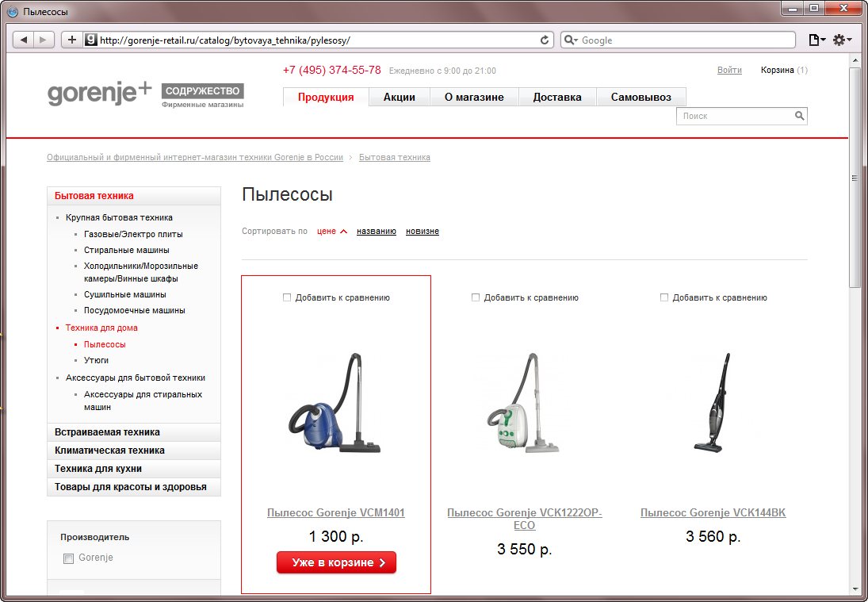
Task: Click the 1 300 р. price text
Action: (336, 537)
